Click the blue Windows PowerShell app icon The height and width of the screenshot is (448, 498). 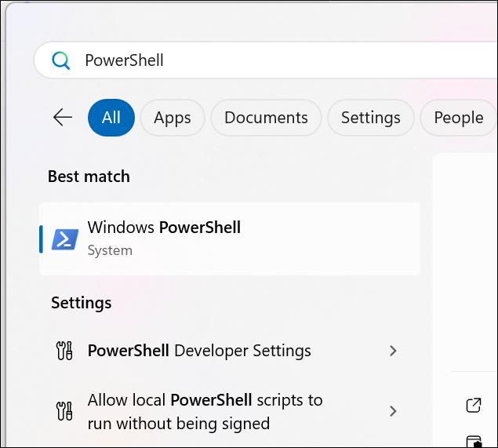(65, 239)
